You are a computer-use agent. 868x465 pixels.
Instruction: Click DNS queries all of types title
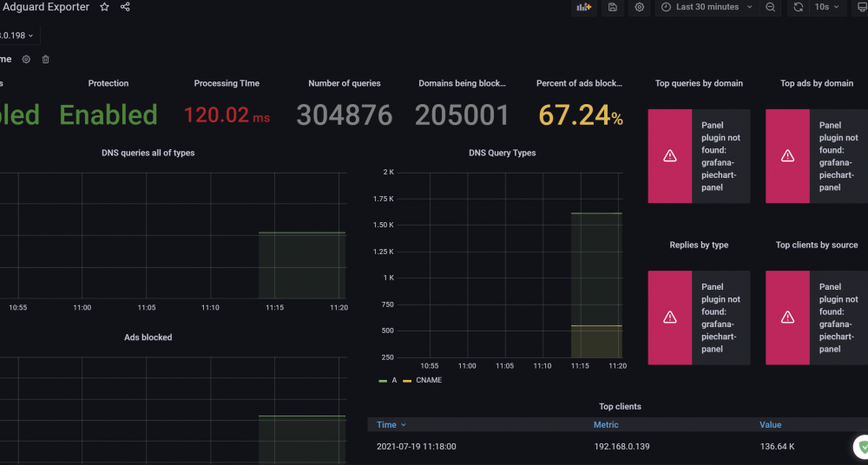point(148,153)
